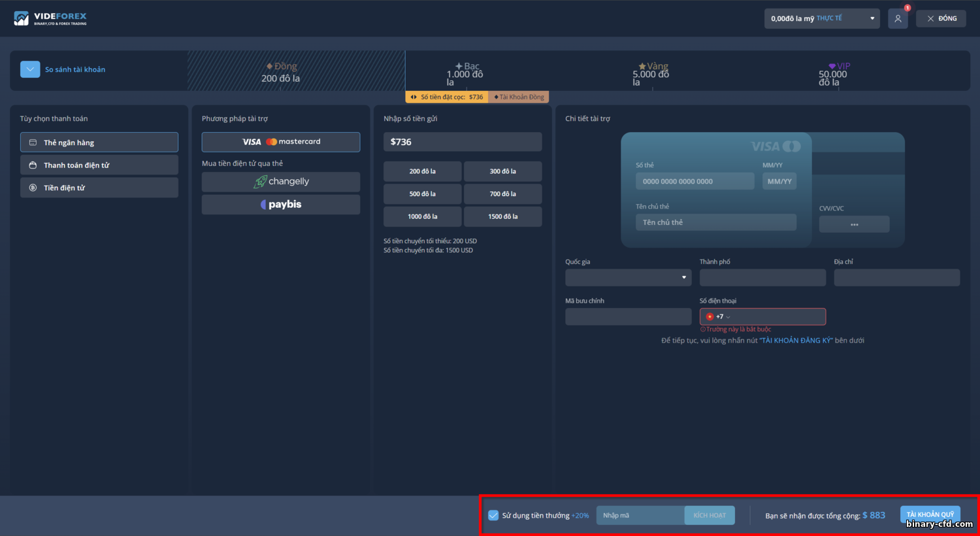
Task: Click the TÀI KHOẢN QUỸ button
Action: coord(930,514)
